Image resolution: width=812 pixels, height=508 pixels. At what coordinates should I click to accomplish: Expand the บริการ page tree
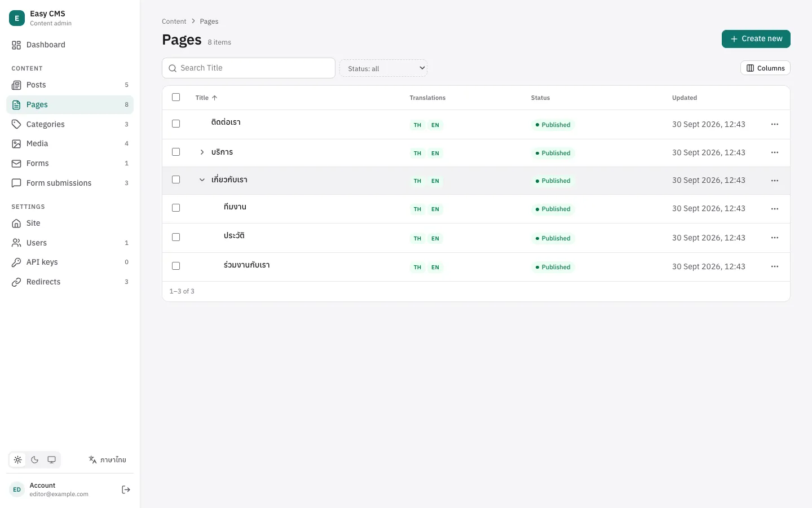[x=202, y=152]
